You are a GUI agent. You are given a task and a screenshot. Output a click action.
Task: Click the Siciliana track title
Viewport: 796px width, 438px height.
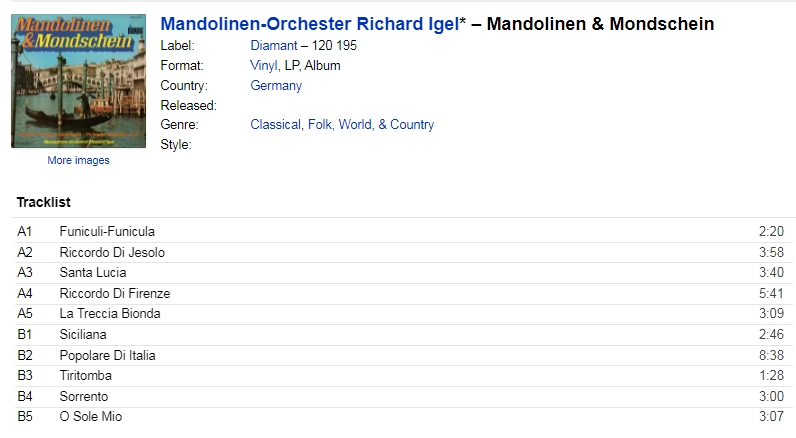[x=83, y=334]
